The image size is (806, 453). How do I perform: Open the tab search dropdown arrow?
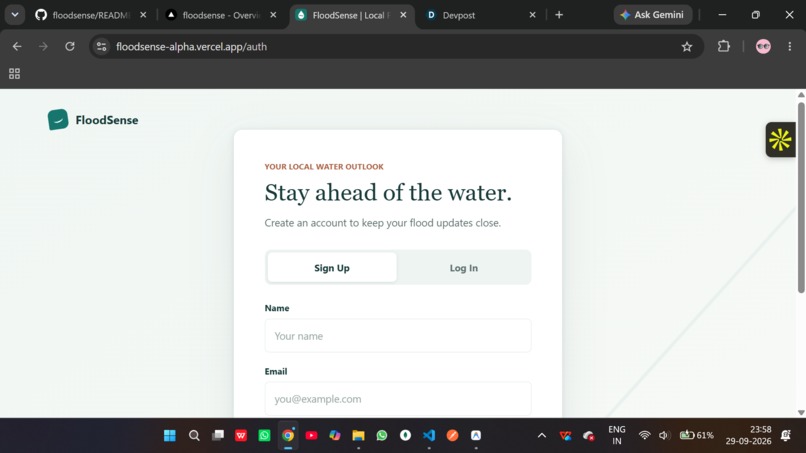coord(15,15)
